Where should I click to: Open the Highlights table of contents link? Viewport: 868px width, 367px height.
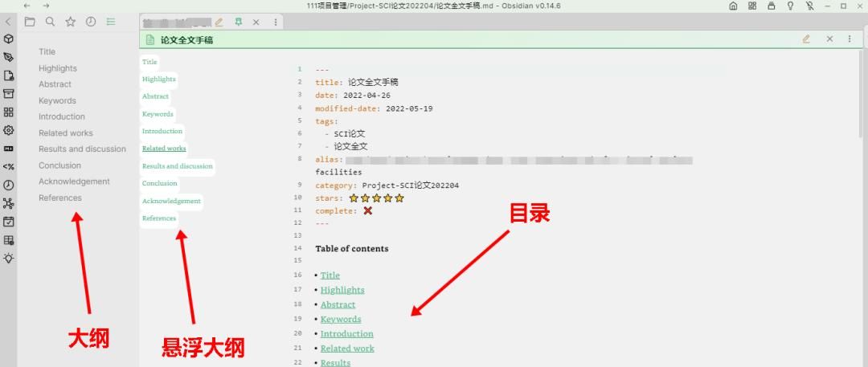coord(342,290)
